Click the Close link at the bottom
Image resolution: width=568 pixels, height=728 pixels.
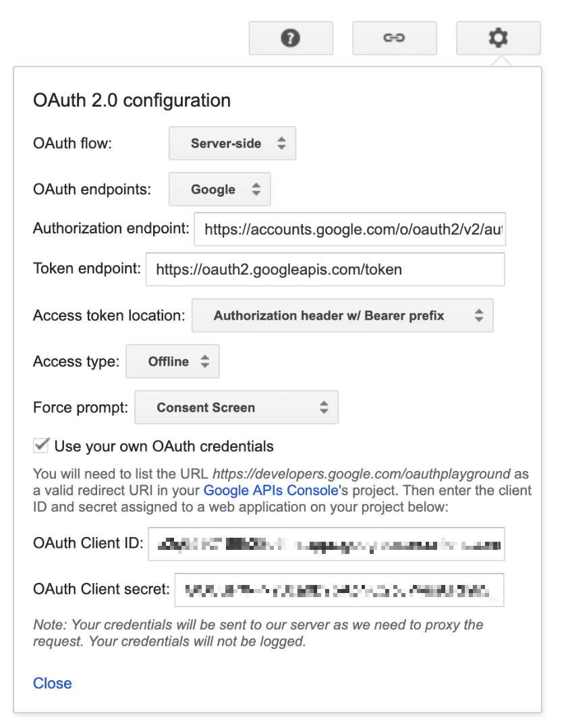52,683
